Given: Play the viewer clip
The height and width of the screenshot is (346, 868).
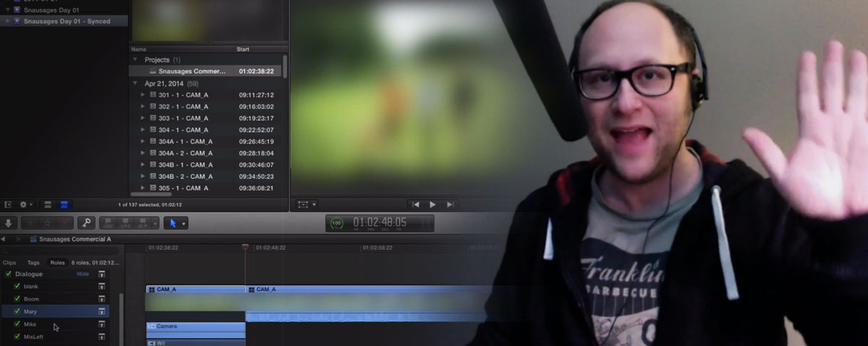Looking at the screenshot, I should (x=433, y=205).
